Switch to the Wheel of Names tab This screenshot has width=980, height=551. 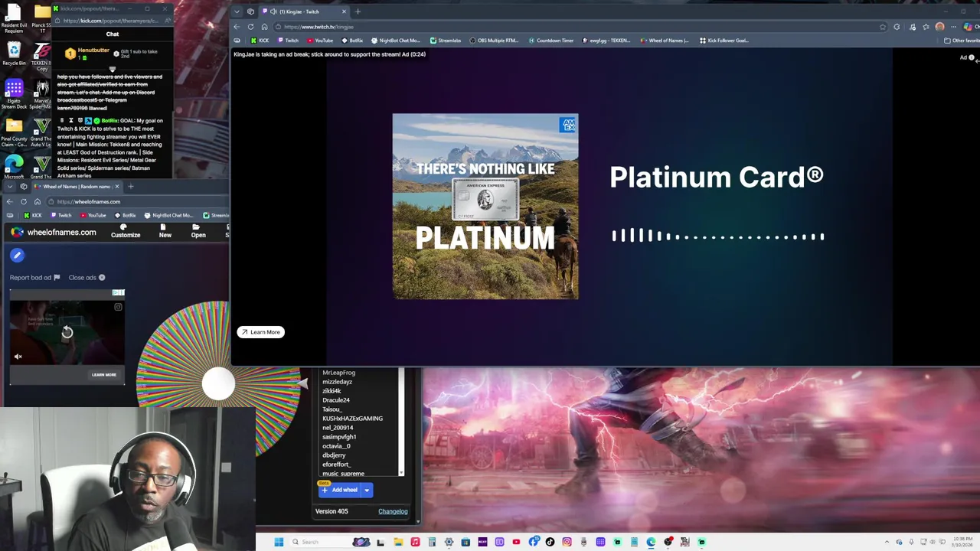(77, 186)
